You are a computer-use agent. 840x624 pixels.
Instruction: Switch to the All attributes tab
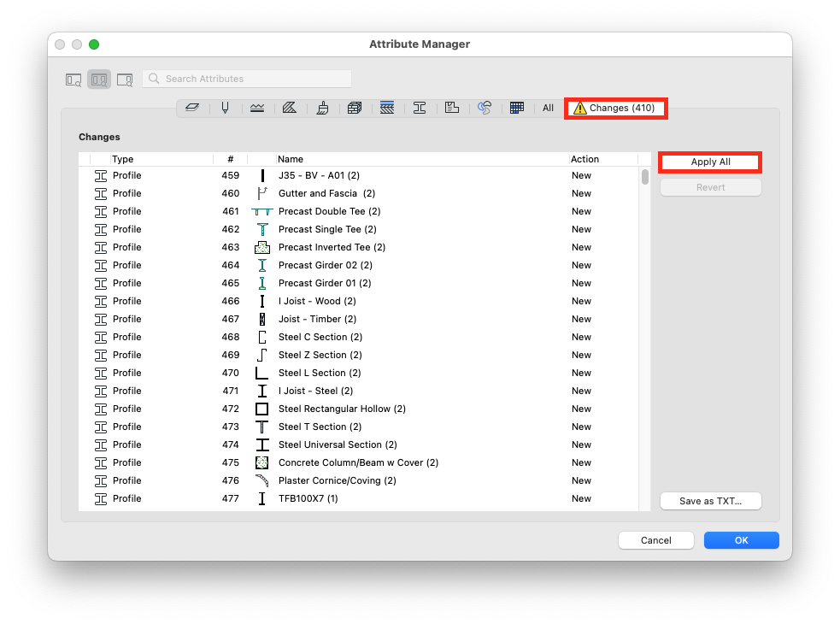point(548,108)
